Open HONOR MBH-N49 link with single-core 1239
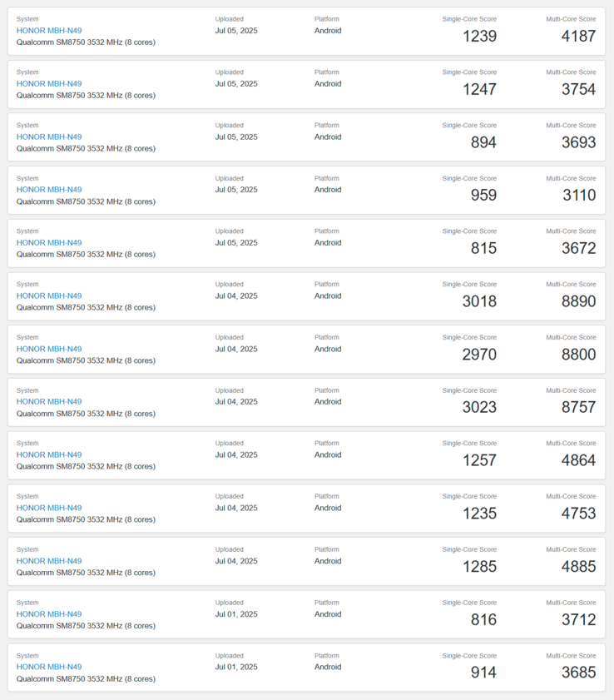 point(49,31)
